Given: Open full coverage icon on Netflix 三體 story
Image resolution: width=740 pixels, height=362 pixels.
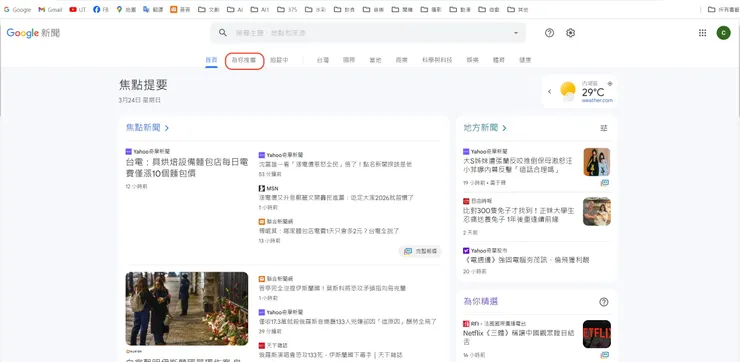Looking at the screenshot, I should click(x=605, y=355).
